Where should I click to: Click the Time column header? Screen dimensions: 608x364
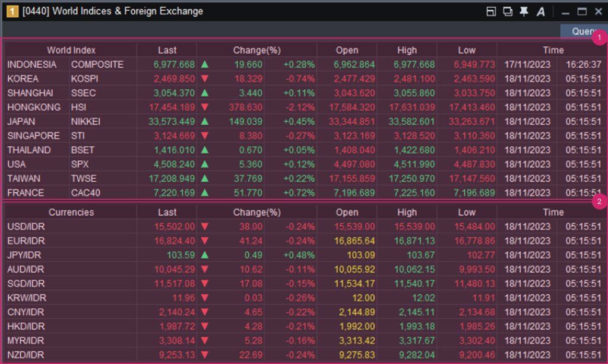click(553, 50)
